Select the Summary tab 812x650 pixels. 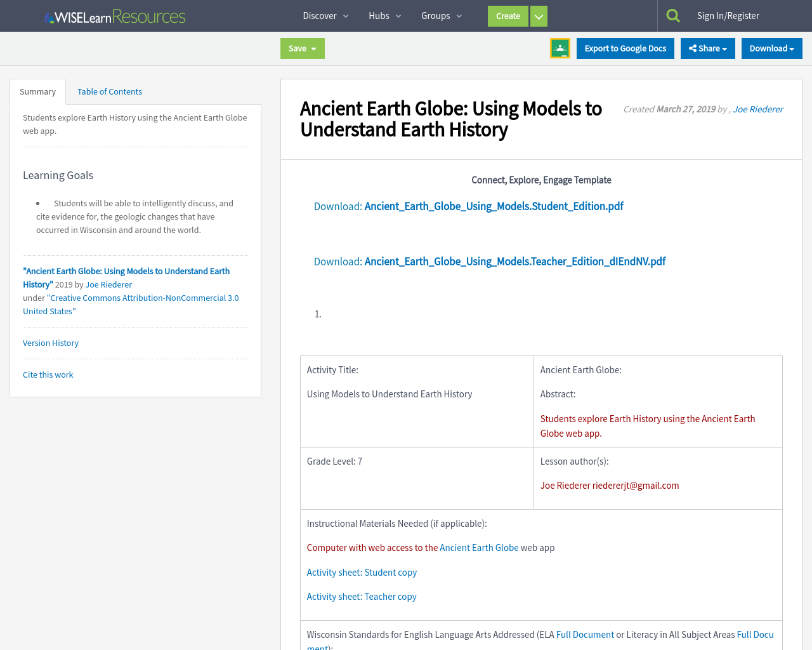[37, 91]
